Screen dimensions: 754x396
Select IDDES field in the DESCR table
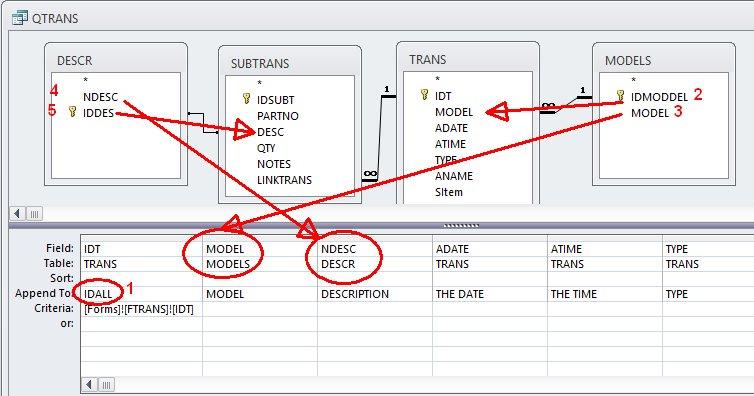coord(98,113)
